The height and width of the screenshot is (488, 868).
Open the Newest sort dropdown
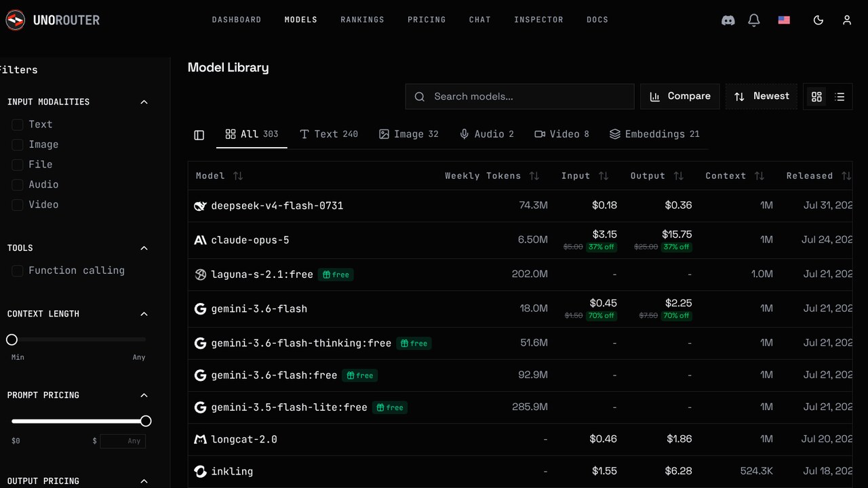[x=762, y=97]
